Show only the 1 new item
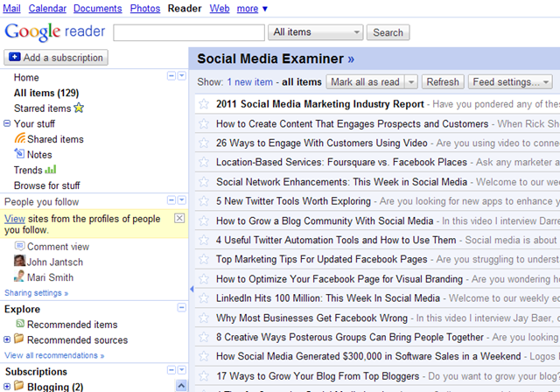The image size is (560, 392). (249, 82)
